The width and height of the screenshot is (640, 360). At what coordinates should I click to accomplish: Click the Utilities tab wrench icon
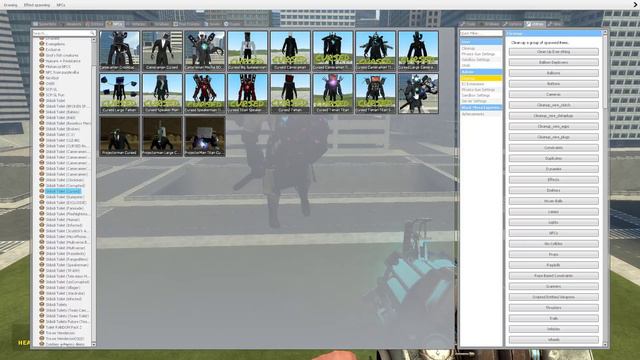tap(529, 24)
